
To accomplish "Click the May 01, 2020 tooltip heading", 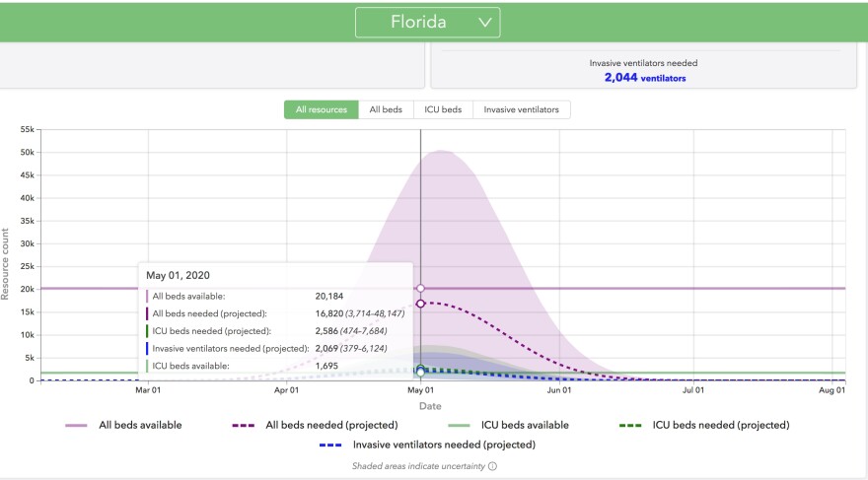I will [x=179, y=275].
